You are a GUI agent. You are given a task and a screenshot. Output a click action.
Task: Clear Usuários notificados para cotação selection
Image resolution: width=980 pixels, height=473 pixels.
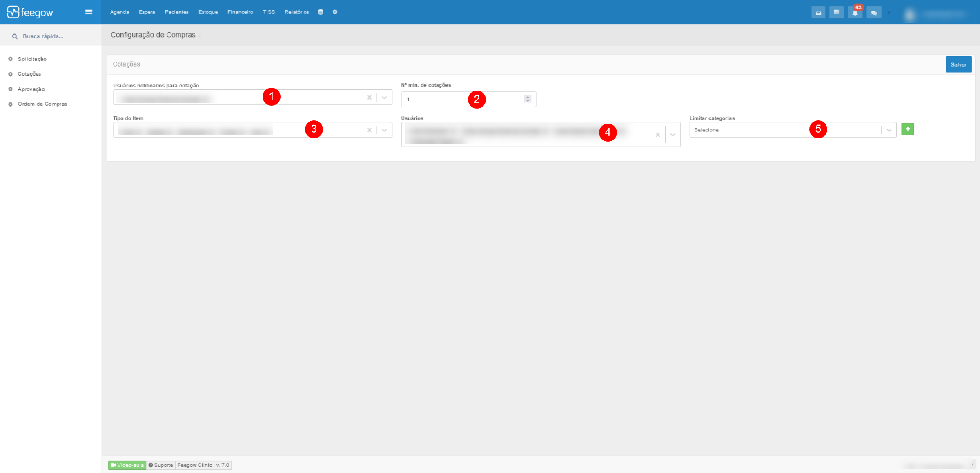(x=369, y=98)
